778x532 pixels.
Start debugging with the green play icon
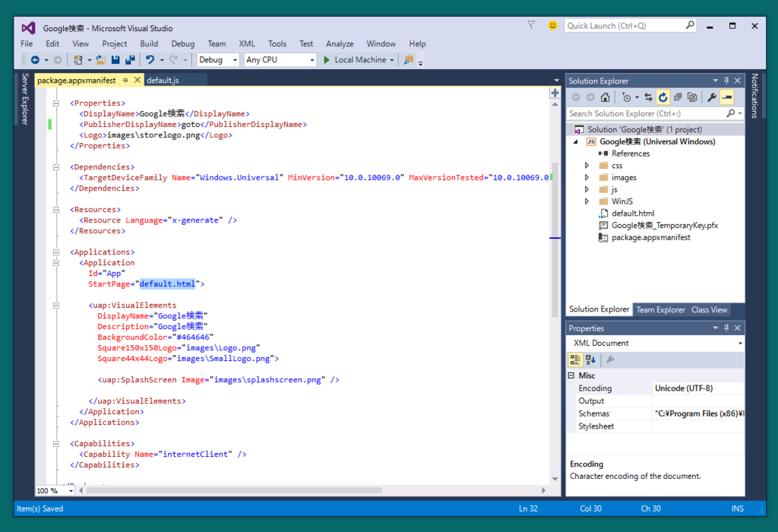(x=327, y=59)
